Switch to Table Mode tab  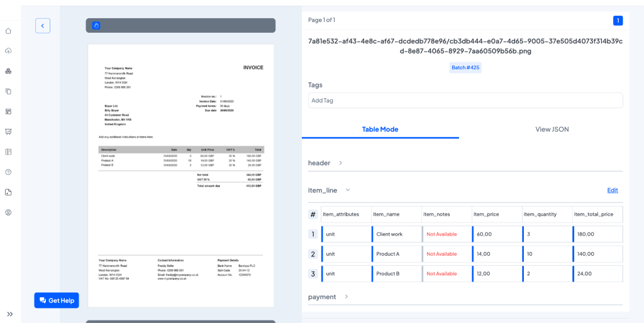coord(380,129)
